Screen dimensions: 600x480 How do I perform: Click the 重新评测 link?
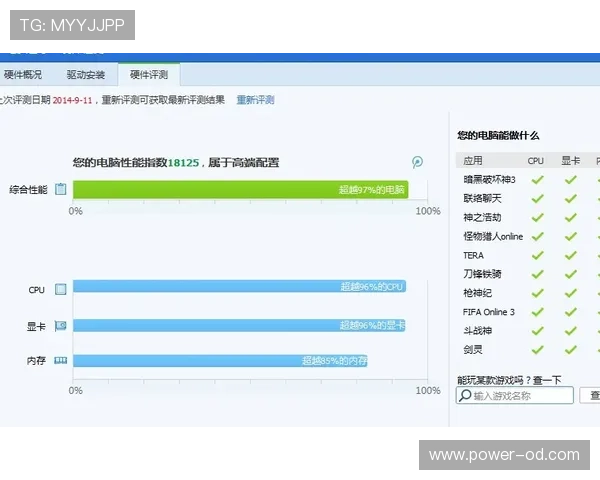pos(255,100)
